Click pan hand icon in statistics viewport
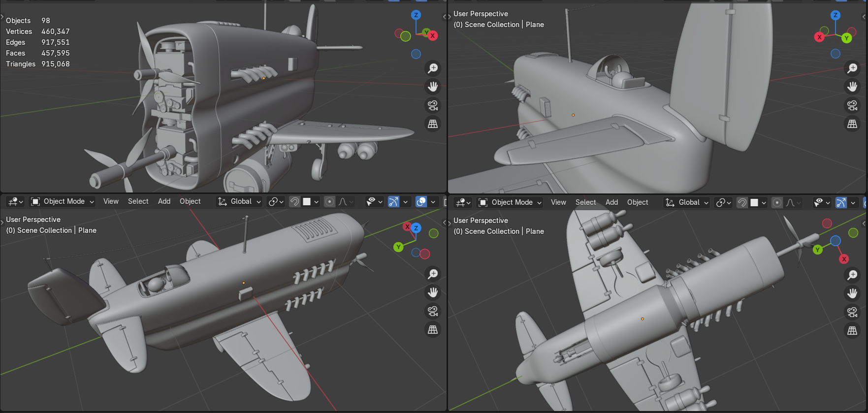868x413 pixels. [433, 87]
